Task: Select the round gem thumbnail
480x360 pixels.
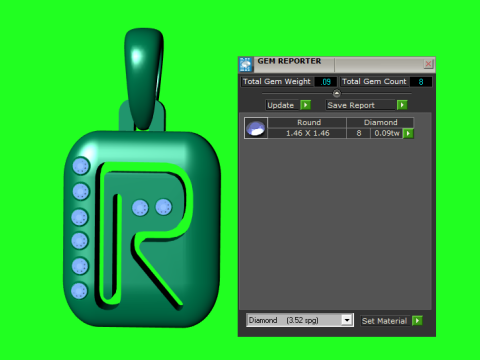Action: click(x=256, y=128)
